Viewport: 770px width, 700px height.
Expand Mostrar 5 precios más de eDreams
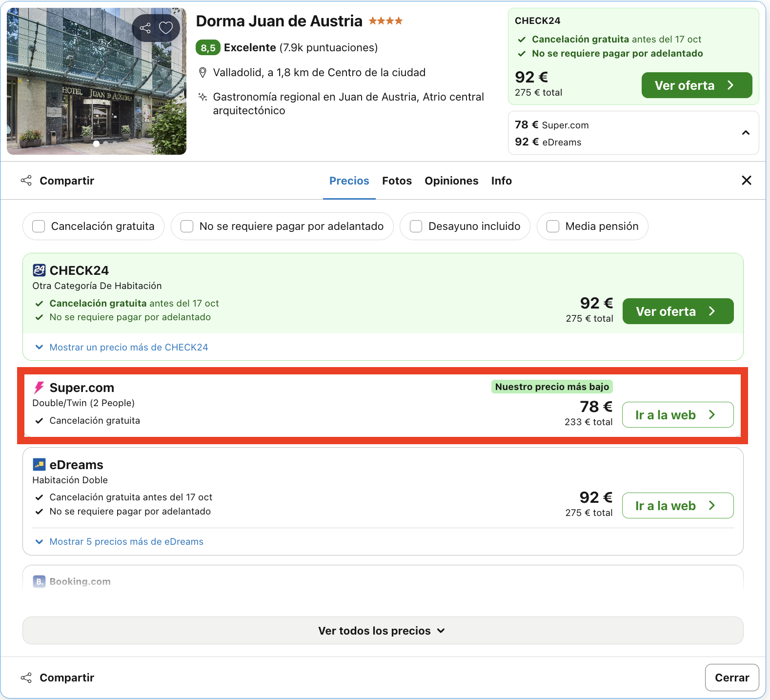tap(120, 541)
